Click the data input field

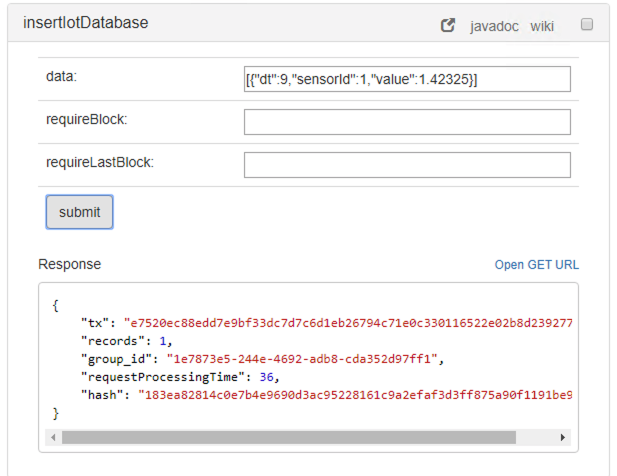pos(407,79)
